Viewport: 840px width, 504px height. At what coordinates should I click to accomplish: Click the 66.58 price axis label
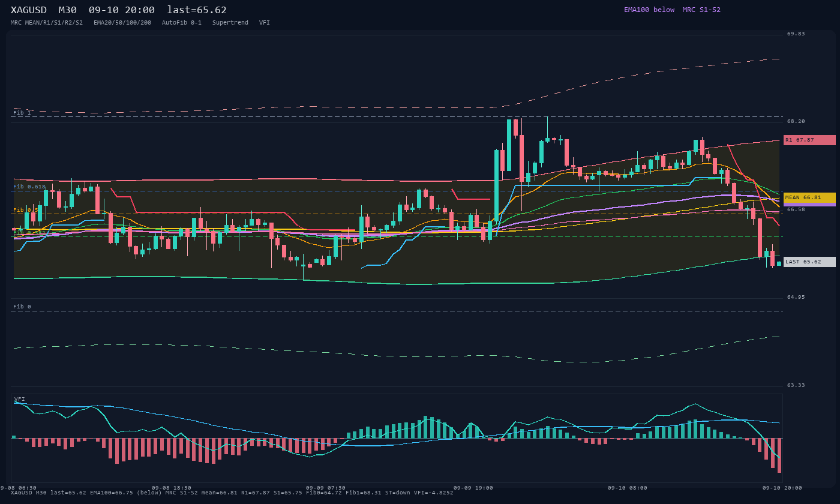coord(796,209)
